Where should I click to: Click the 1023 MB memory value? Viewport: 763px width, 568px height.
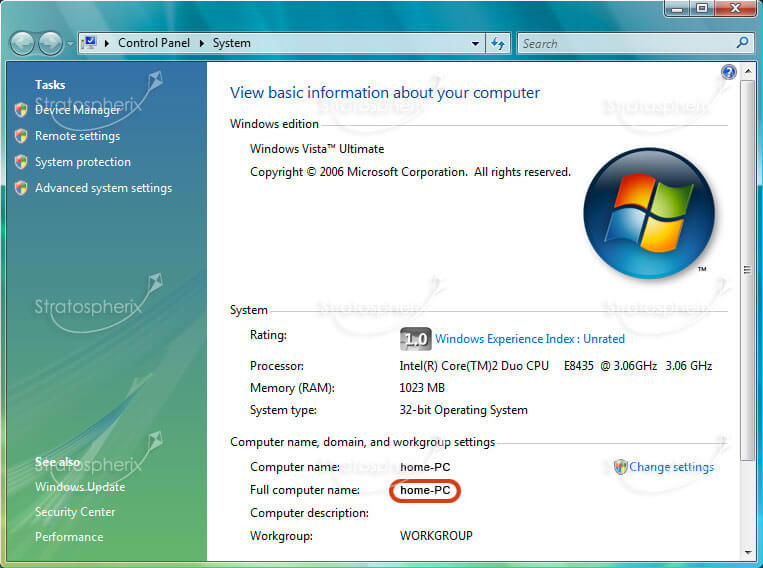pos(422,388)
